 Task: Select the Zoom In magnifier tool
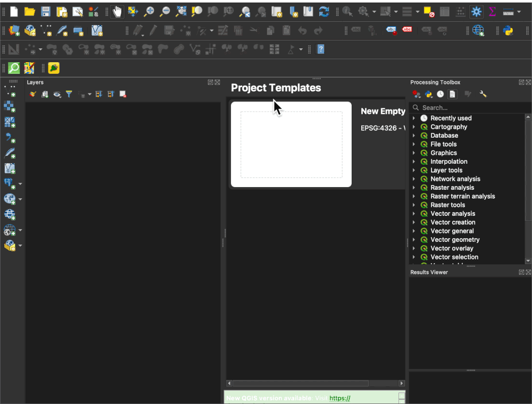148,12
